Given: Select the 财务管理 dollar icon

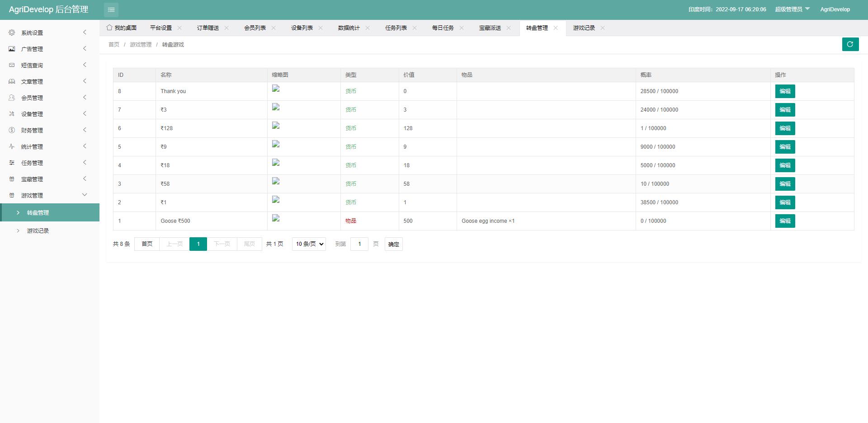Looking at the screenshot, I should click(12, 130).
